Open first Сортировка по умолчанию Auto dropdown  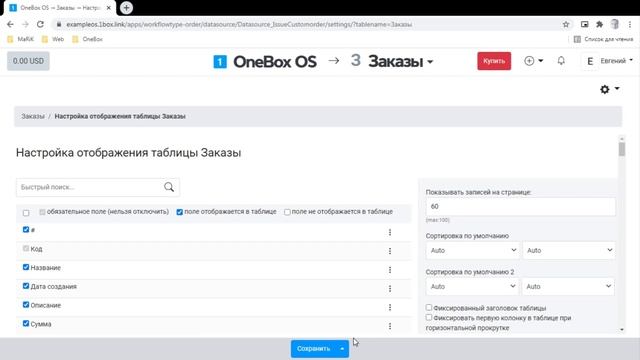point(472,250)
